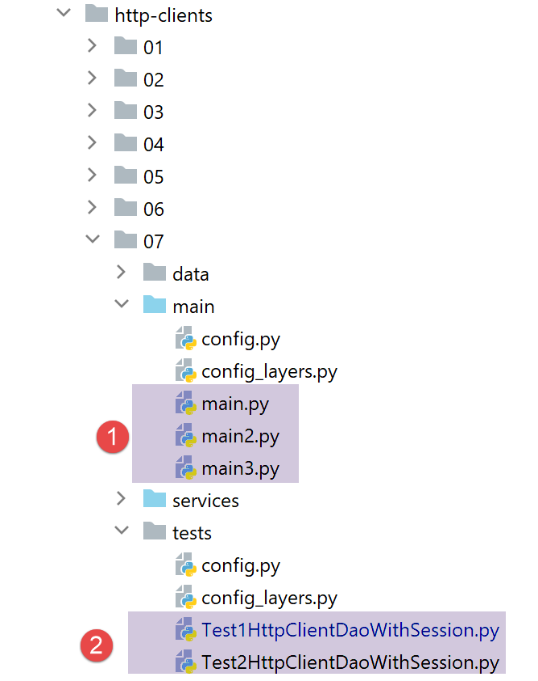
Task: Select Test2HttpClientDaoWithSession.py in tests
Action: tap(350, 663)
